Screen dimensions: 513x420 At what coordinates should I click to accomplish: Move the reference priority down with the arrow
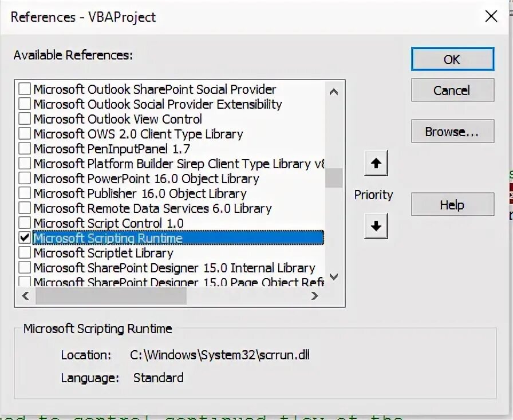376,226
